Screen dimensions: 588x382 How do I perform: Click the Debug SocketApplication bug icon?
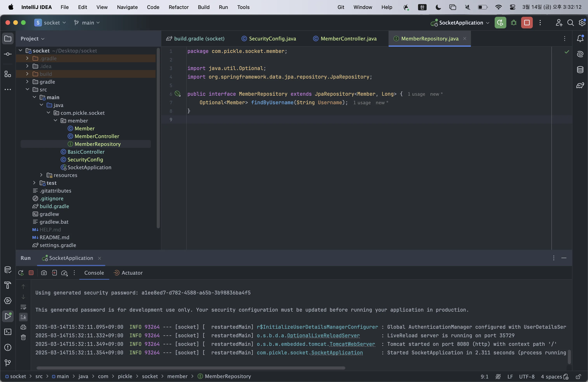coord(514,23)
